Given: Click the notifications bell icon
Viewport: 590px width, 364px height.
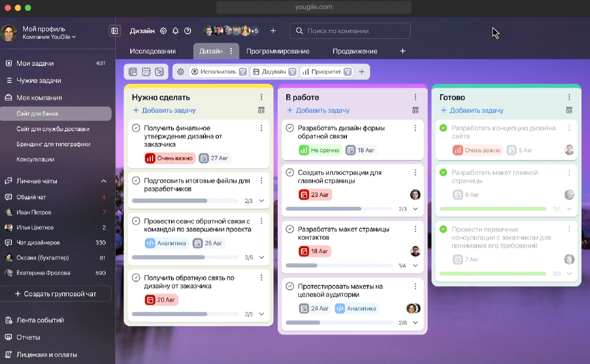Looking at the screenshot, I should tap(175, 31).
